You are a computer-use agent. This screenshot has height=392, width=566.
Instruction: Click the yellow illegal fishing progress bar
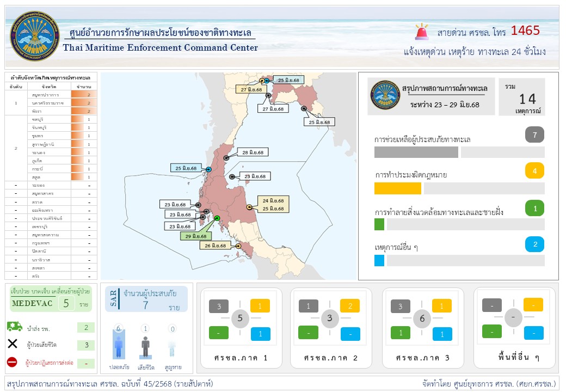[x=398, y=188]
